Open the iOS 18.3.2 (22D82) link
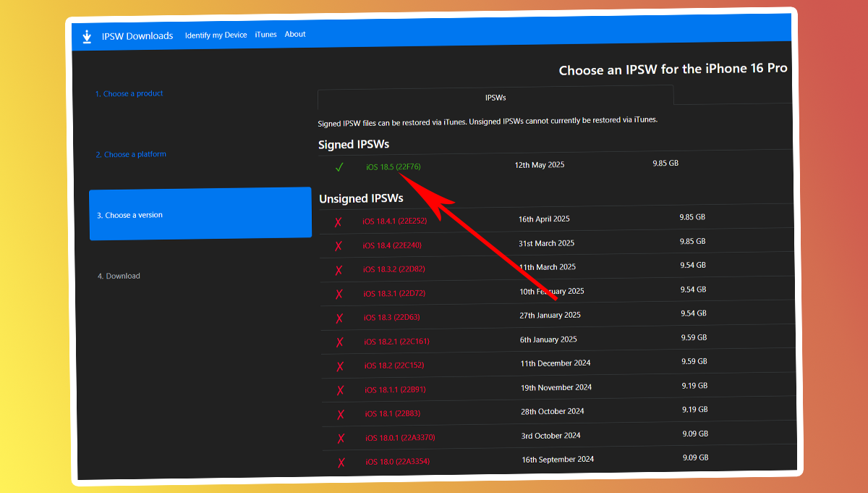This screenshot has width=868, height=493. 394,269
